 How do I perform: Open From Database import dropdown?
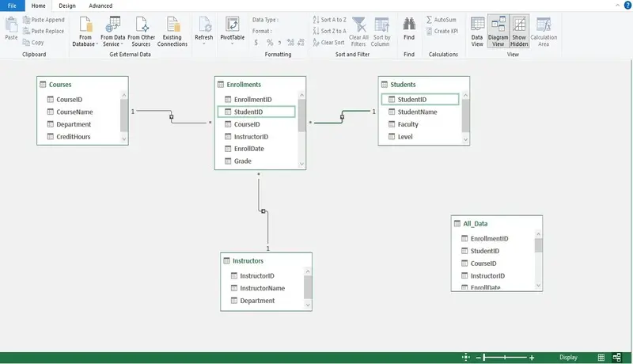pos(85,32)
